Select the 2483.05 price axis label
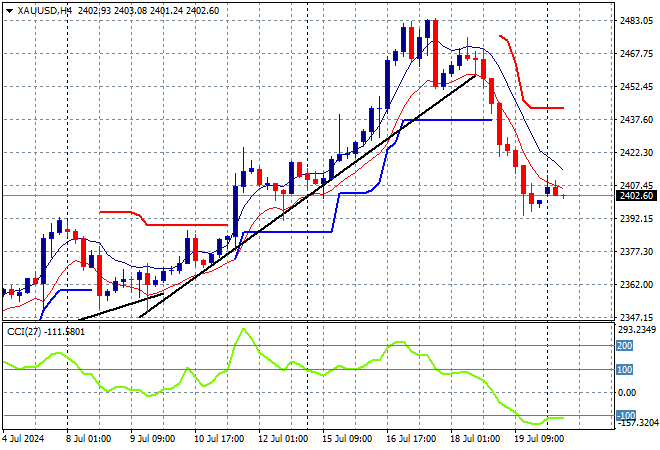The image size is (660, 450). click(x=636, y=21)
